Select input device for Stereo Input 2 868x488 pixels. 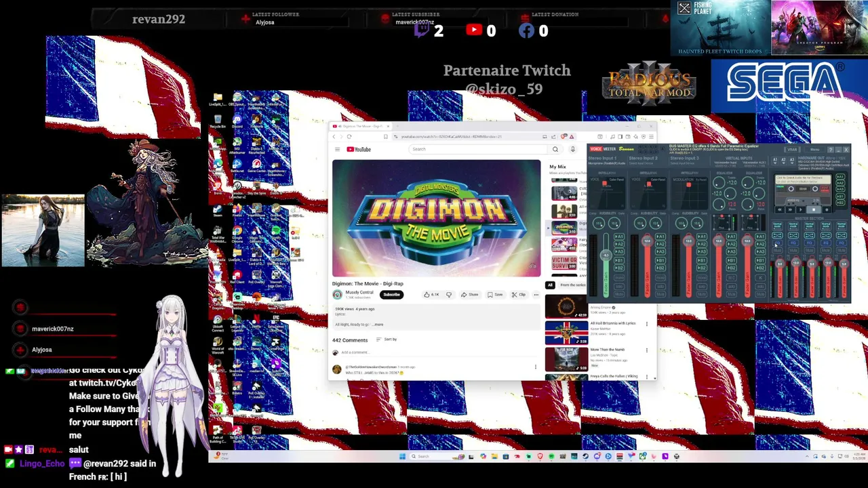coord(639,163)
